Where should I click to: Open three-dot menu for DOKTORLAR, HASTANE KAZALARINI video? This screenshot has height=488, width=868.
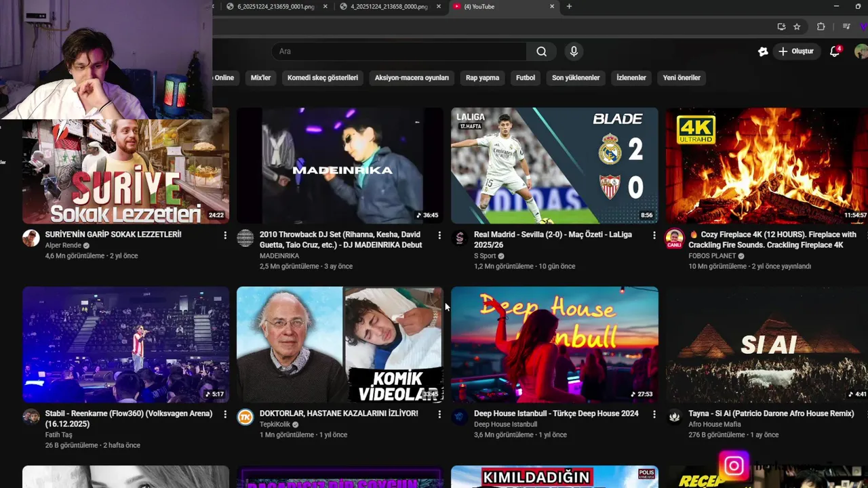pyautogui.click(x=439, y=414)
